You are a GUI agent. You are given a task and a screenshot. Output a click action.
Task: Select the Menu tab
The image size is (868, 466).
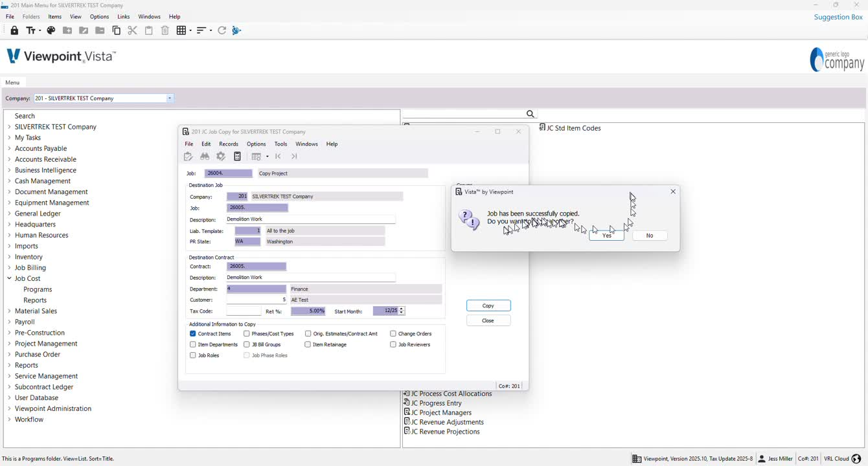tap(12, 83)
